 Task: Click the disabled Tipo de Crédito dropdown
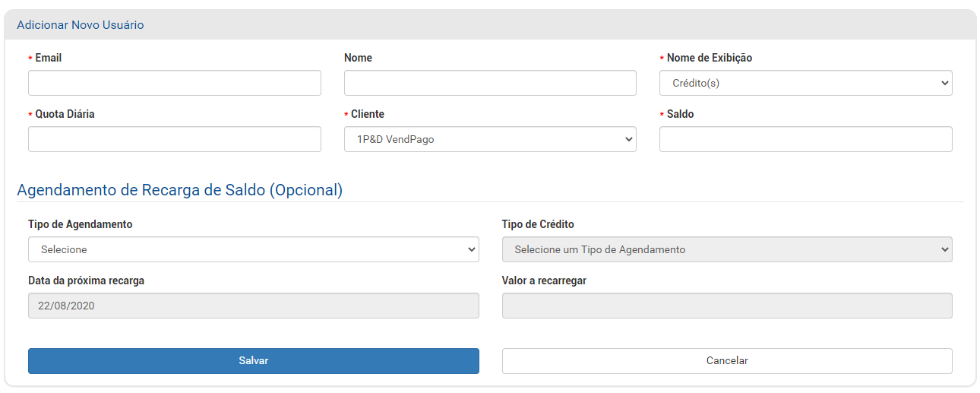tap(727, 249)
